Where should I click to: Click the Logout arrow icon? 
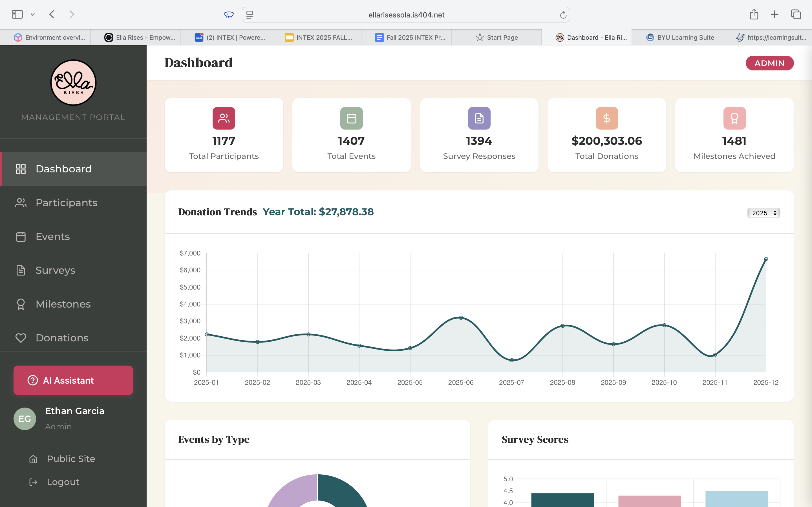click(34, 482)
